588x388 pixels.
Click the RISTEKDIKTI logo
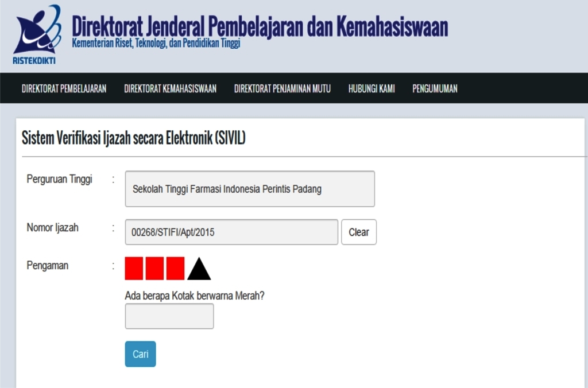[x=37, y=34]
